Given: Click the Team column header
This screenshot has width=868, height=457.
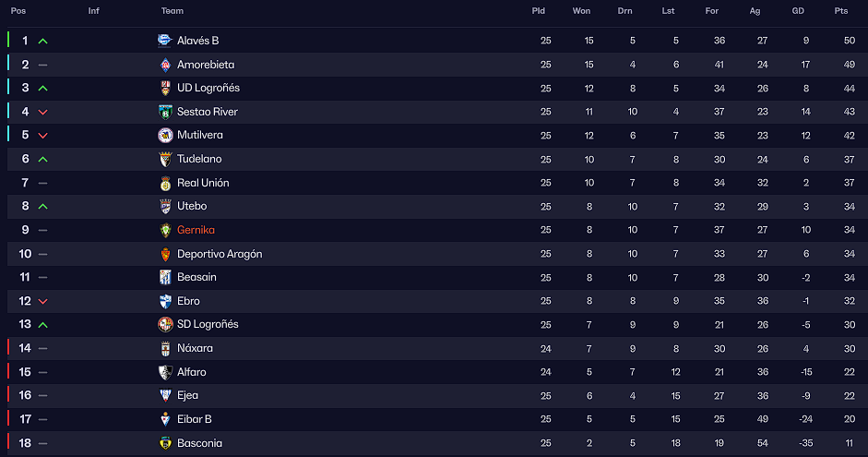Looking at the screenshot, I should tap(172, 11).
